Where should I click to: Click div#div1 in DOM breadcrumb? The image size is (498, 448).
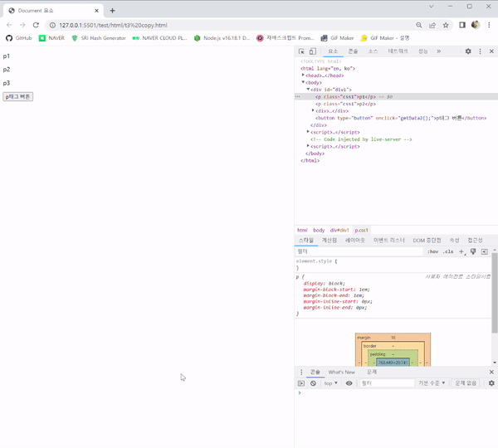click(339, 230)
